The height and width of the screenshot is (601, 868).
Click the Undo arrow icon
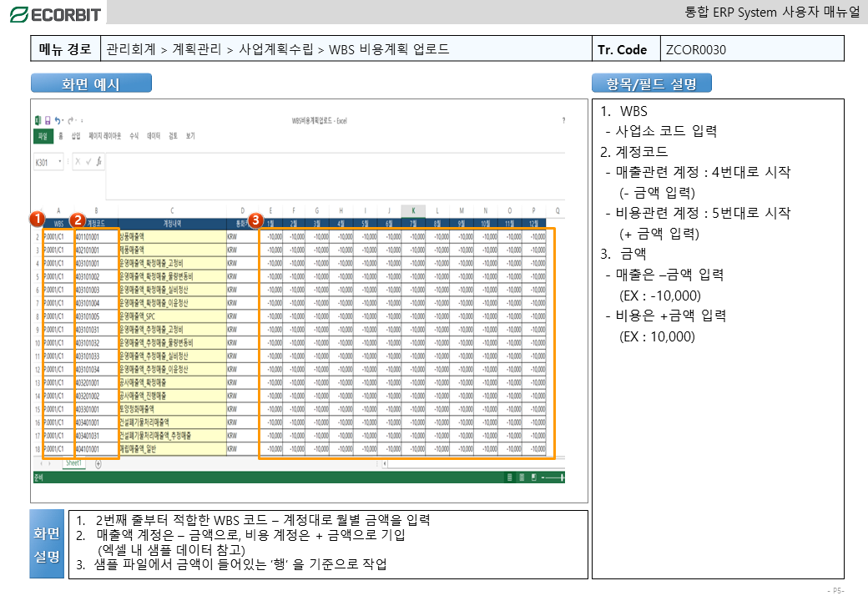click(x=58, y=120)
